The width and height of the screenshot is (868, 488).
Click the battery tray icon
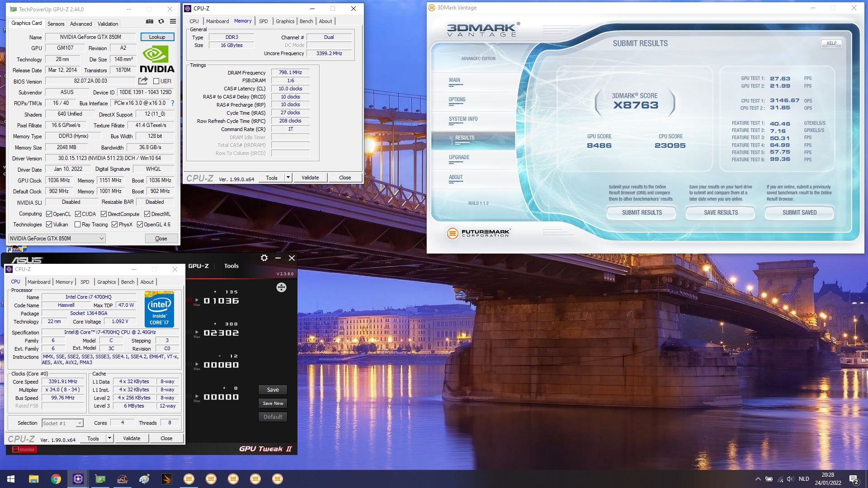(x=769, y=479)
